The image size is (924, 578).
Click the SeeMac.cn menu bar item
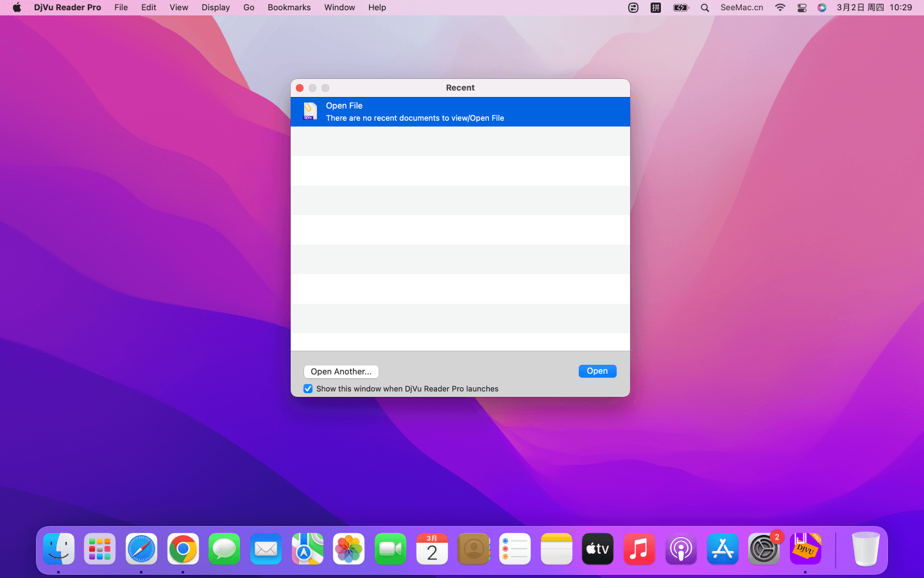pyautogui.click(x=742, y=8)
